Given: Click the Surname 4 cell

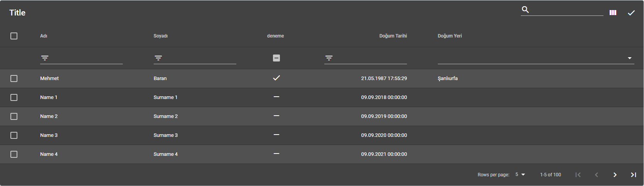Looking at the screenshot, I should point(166,154).
